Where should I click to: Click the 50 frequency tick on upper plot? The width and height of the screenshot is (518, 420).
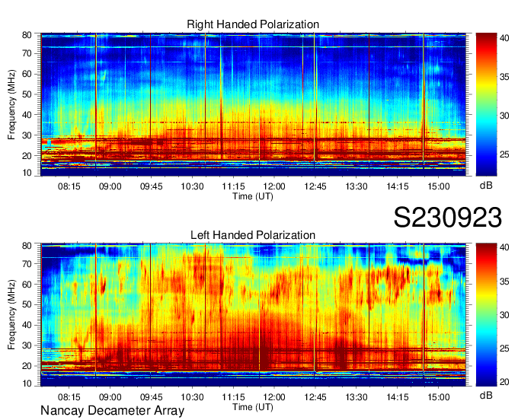point(27,94)
